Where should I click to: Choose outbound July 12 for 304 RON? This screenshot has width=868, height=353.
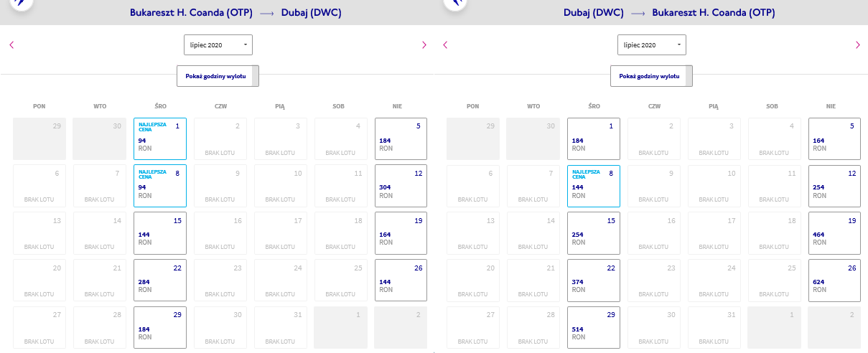click(401, 186)
